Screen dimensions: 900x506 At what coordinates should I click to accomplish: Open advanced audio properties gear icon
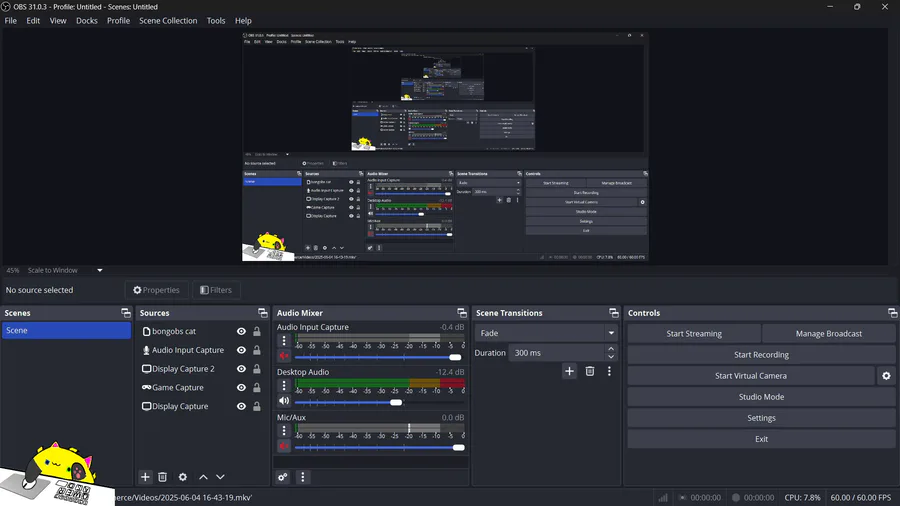(282, 477)
